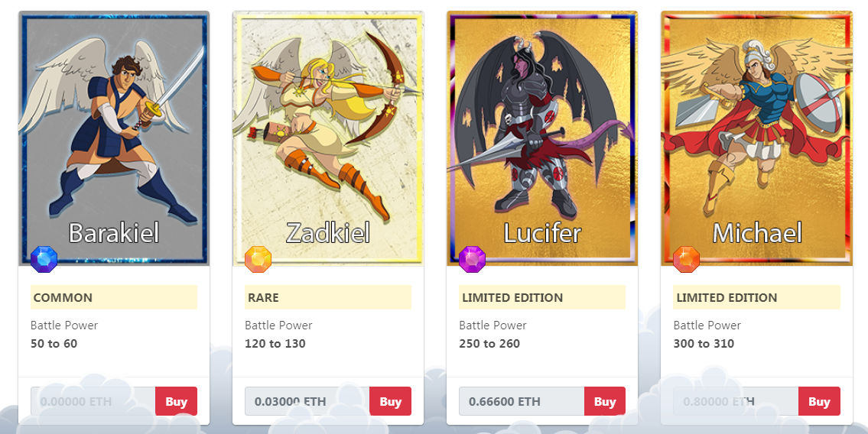
Task: Select the 0.66600 ETH price field
Action: 522,401
